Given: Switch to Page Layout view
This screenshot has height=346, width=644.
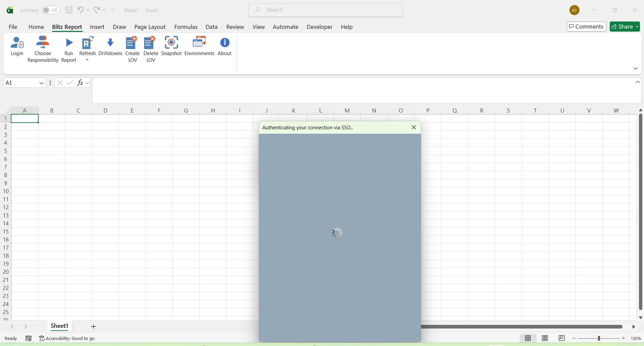Looking at the screenshot, I should tap(545, 338).
